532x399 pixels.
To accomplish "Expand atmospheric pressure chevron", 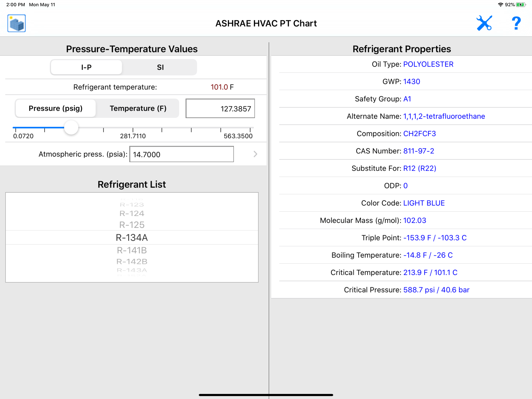I will coord(255,154).
